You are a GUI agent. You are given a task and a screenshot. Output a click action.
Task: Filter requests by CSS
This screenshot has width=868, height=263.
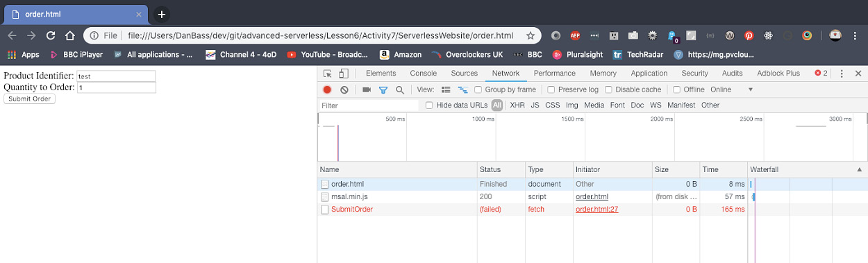[x=552, y=105]
